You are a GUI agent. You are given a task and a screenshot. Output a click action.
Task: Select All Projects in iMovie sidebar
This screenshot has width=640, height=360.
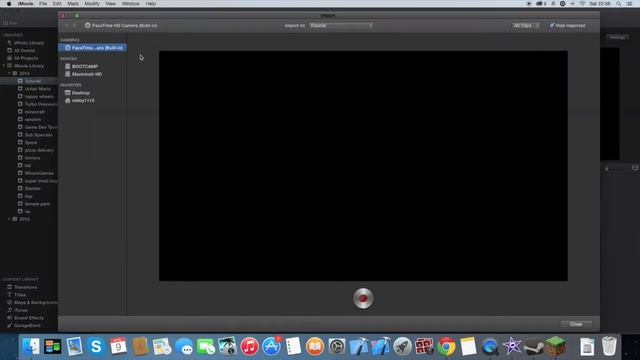point(26,58)
